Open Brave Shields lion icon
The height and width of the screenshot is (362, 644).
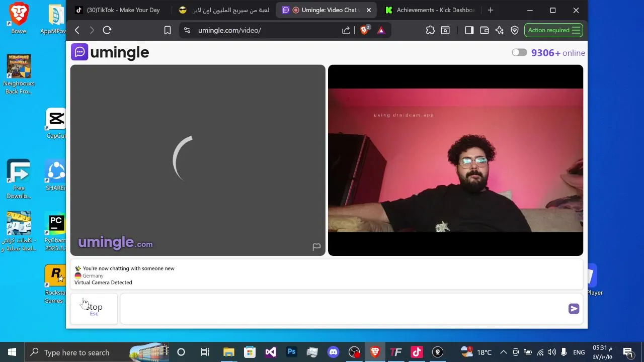pyautogui.click(x=365, y=30)
